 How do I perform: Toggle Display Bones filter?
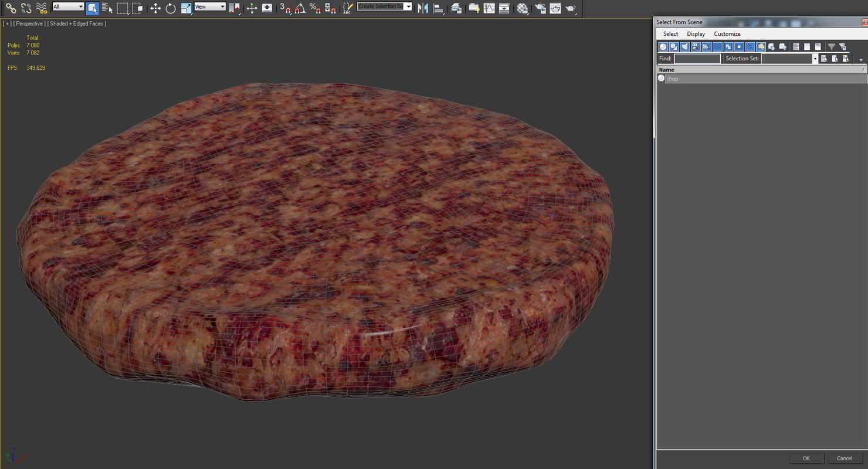tap(750, 47)
